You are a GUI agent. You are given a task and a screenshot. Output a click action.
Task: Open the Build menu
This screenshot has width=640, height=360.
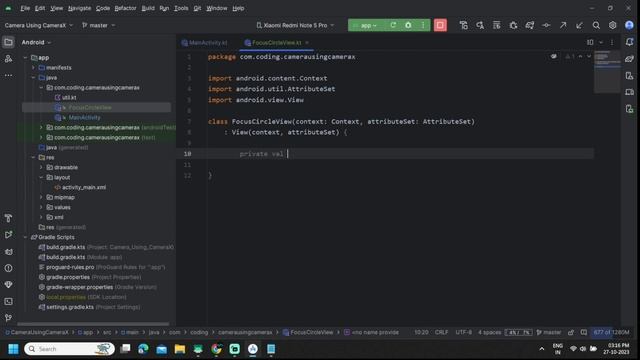point(148,8)
